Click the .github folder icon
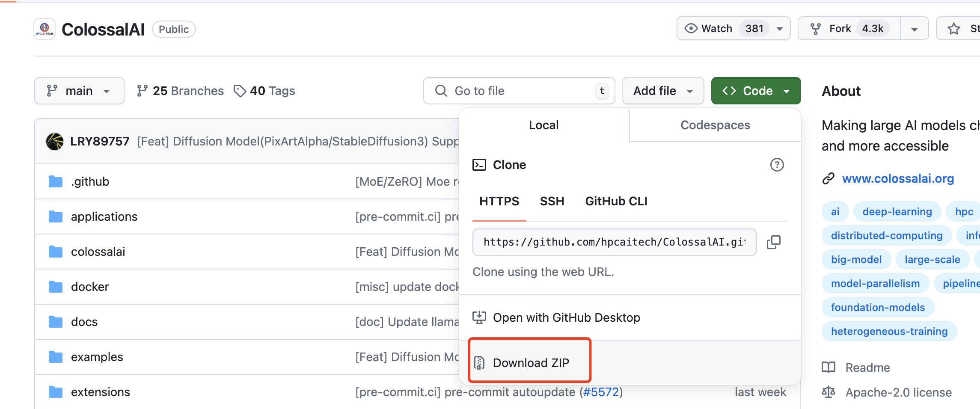980x409 pixels. point(56,181)
